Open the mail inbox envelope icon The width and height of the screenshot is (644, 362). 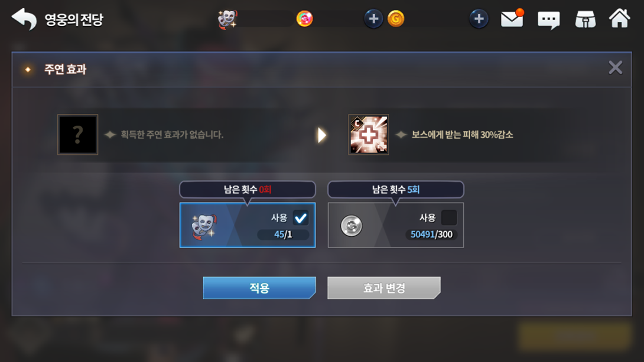(x=512, y=18)
